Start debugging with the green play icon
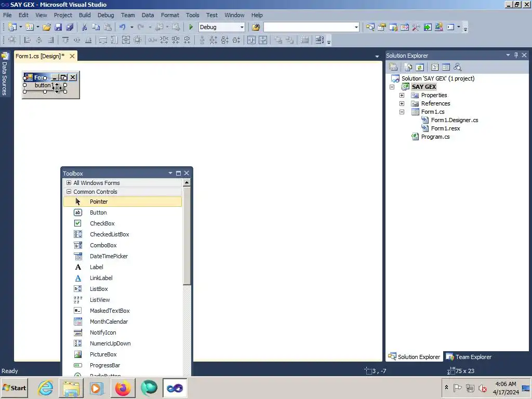This screenshot has width=532, height=399. point(191,27)
